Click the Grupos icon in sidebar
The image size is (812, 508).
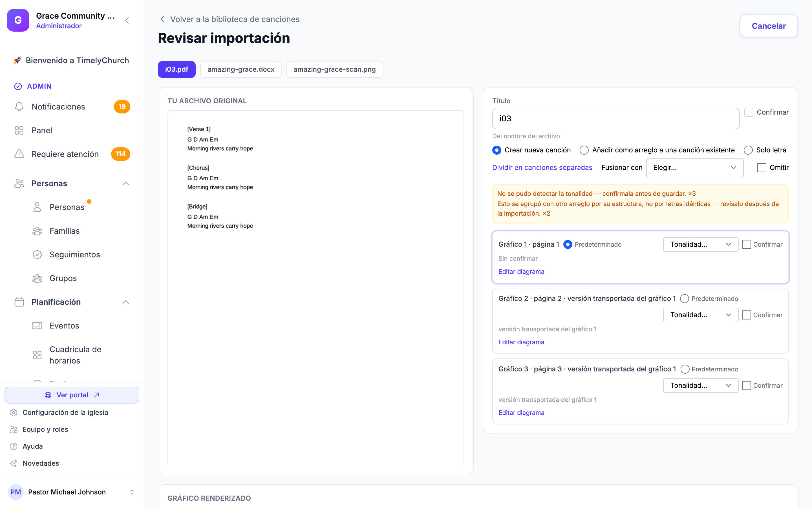pyautogui.click(x=37, y=278)
